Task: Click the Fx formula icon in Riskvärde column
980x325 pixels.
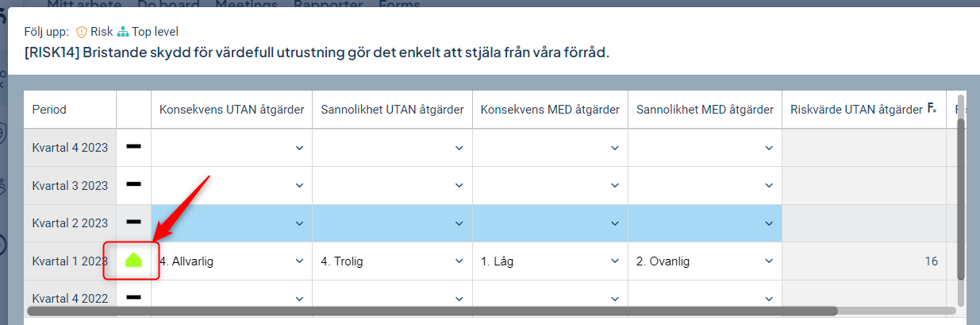Action: pos(932,109)
